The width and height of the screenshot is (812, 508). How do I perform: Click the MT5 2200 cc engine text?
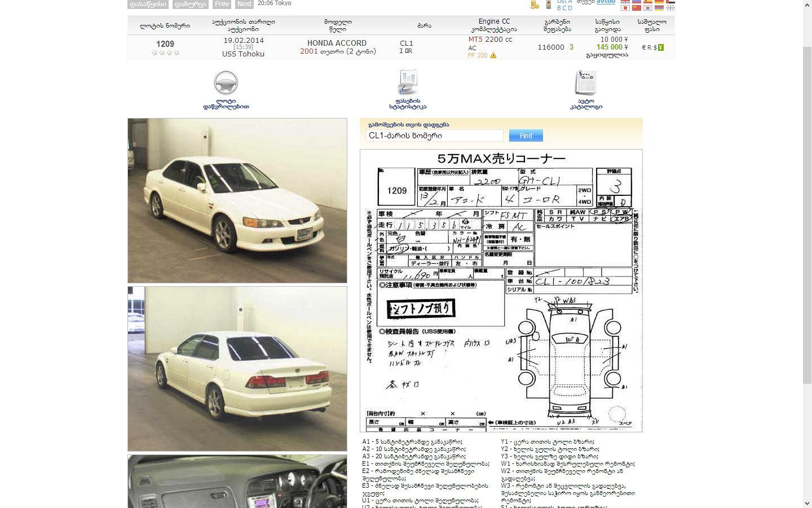click(490, 40)
